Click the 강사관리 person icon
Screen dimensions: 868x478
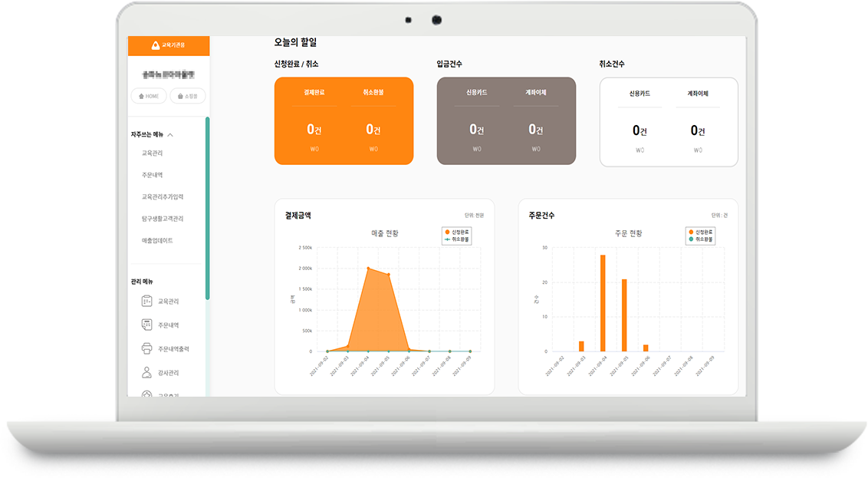tap(146, 373)
